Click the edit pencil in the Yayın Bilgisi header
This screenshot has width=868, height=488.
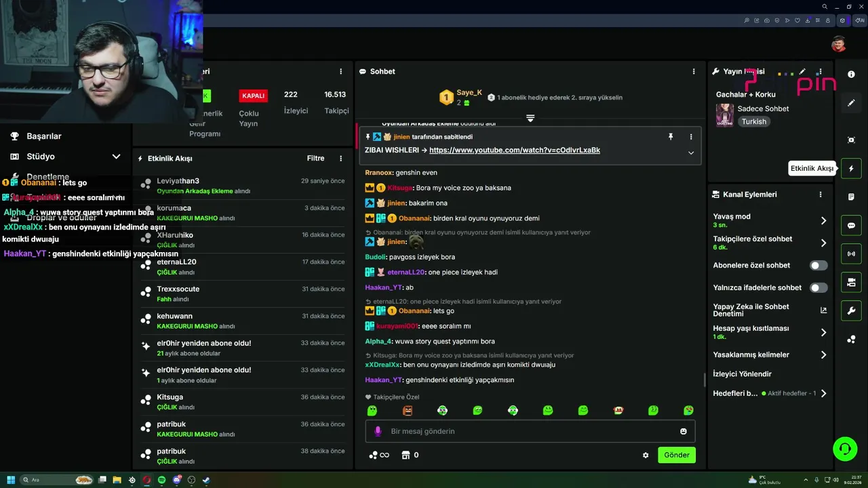802,71
